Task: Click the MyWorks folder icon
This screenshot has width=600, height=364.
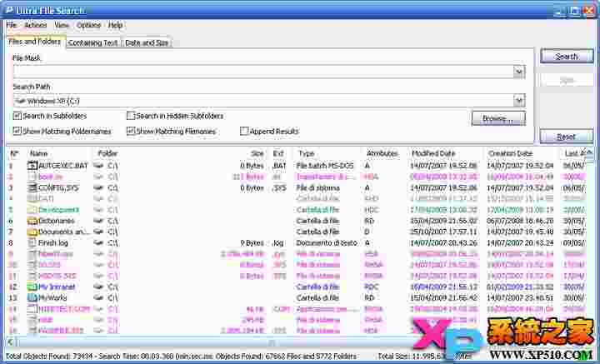Action: pos(32,298)
